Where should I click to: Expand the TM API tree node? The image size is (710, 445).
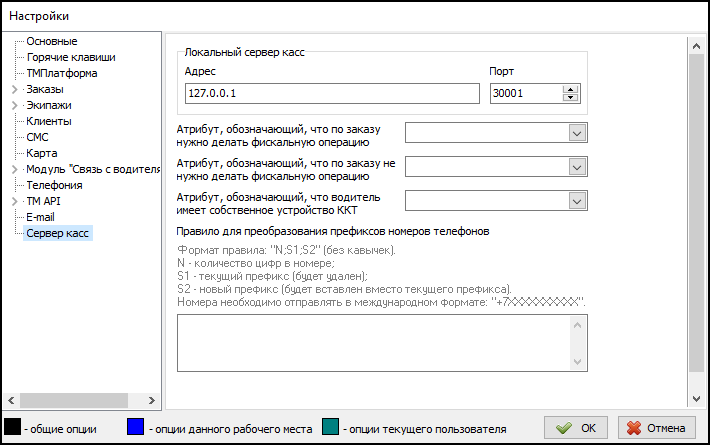13,202
